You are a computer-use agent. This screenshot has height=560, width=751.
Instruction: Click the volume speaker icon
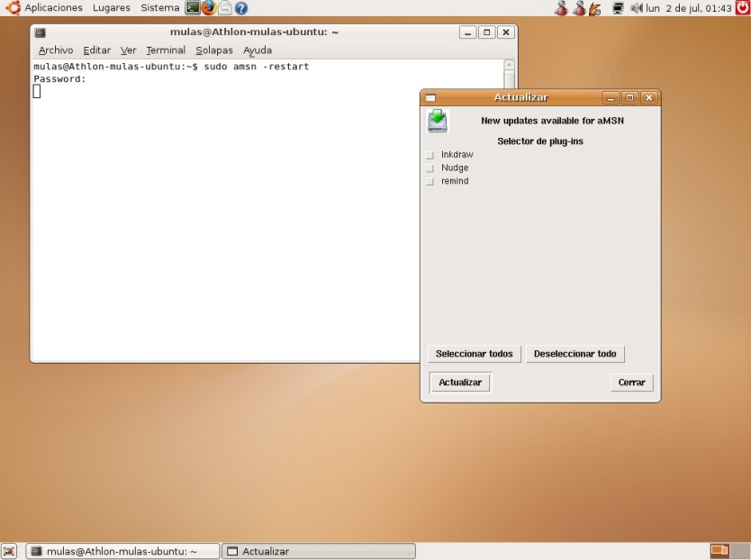tap(636, 8)
